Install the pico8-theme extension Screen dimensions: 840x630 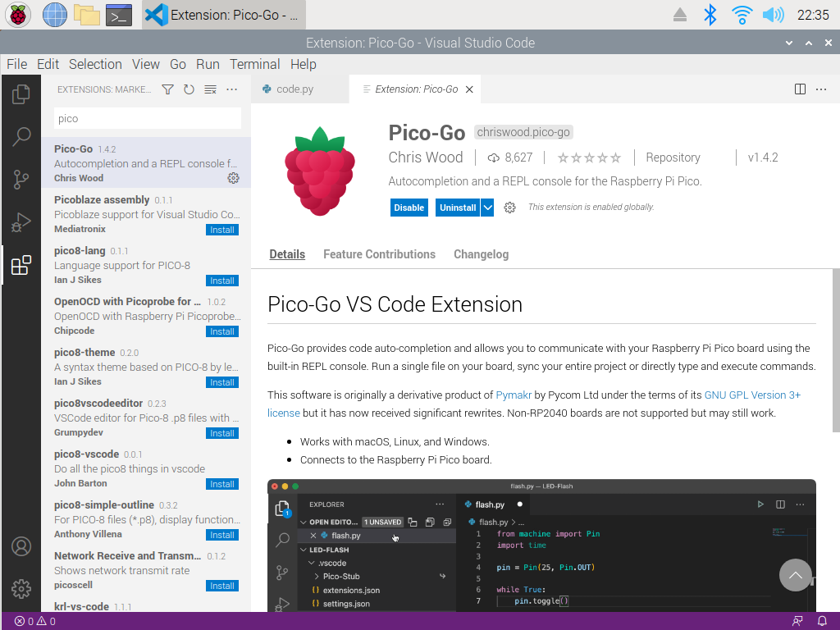click(222, 382)
